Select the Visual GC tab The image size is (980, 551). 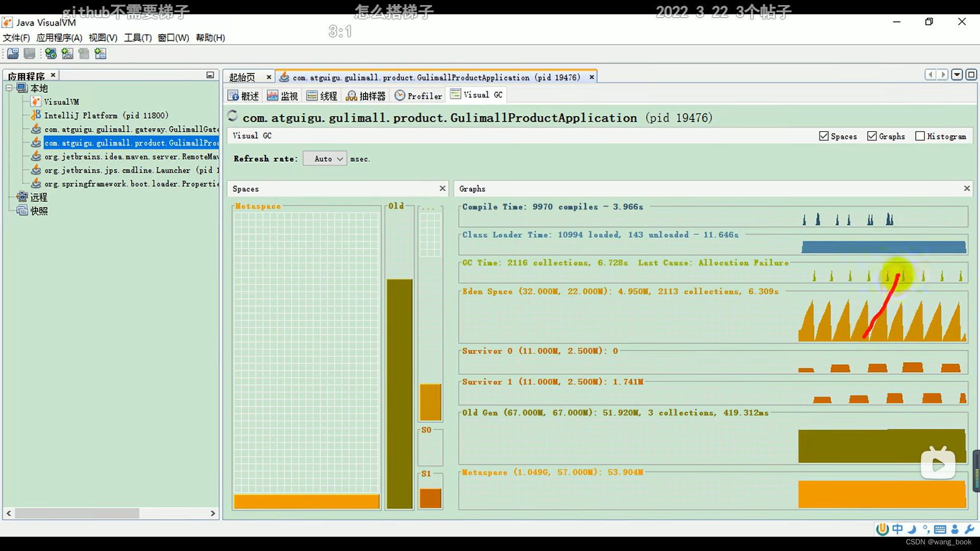(x=477, y=95)
